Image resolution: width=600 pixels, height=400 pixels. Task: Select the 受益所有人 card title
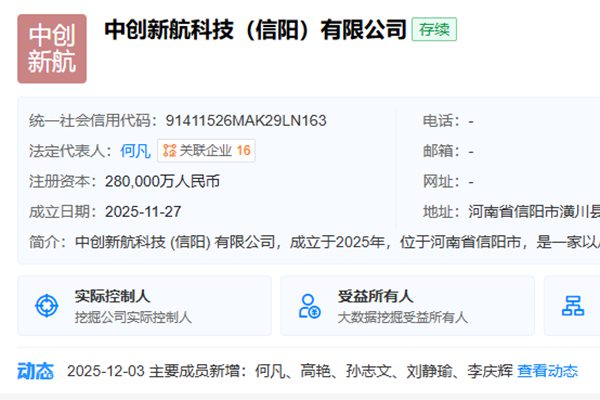point(375,296)
